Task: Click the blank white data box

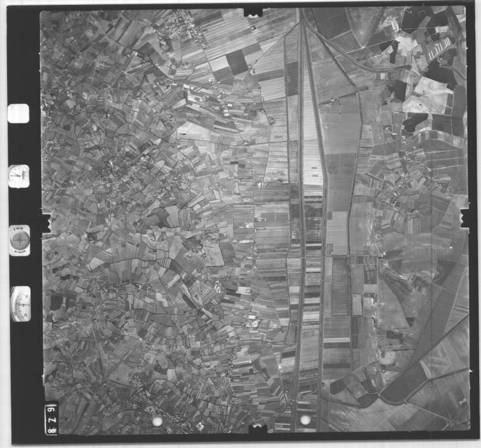Action: 18,113
